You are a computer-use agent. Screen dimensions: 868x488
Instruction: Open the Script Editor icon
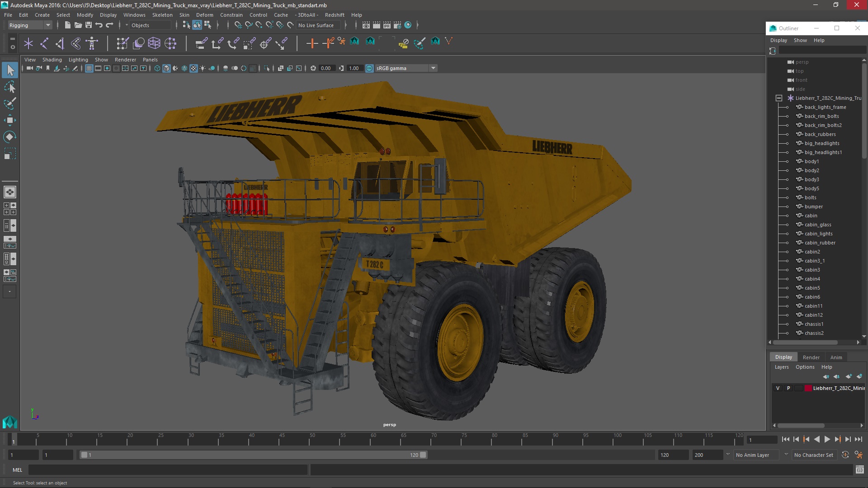click(x=859, y=470)
